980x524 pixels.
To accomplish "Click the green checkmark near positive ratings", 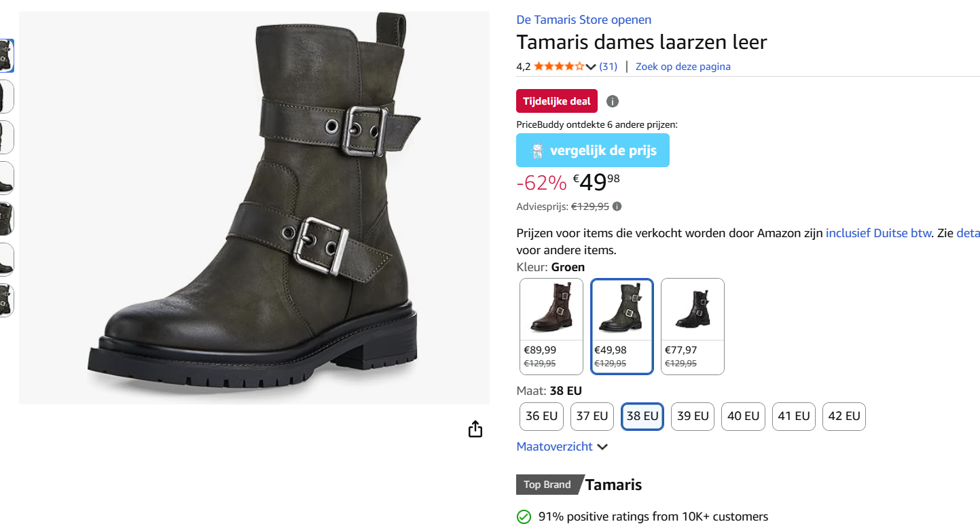I will coord(524,517).
